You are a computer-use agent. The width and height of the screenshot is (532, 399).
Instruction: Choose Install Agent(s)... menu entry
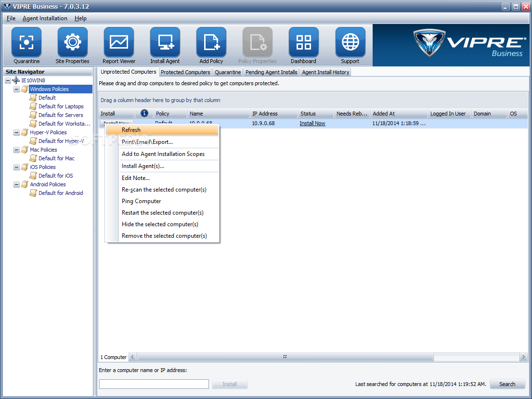[x=162, y=166]
